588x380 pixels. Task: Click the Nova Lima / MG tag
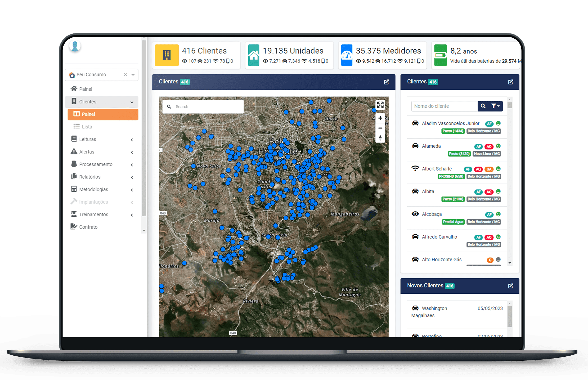[487, 154]
